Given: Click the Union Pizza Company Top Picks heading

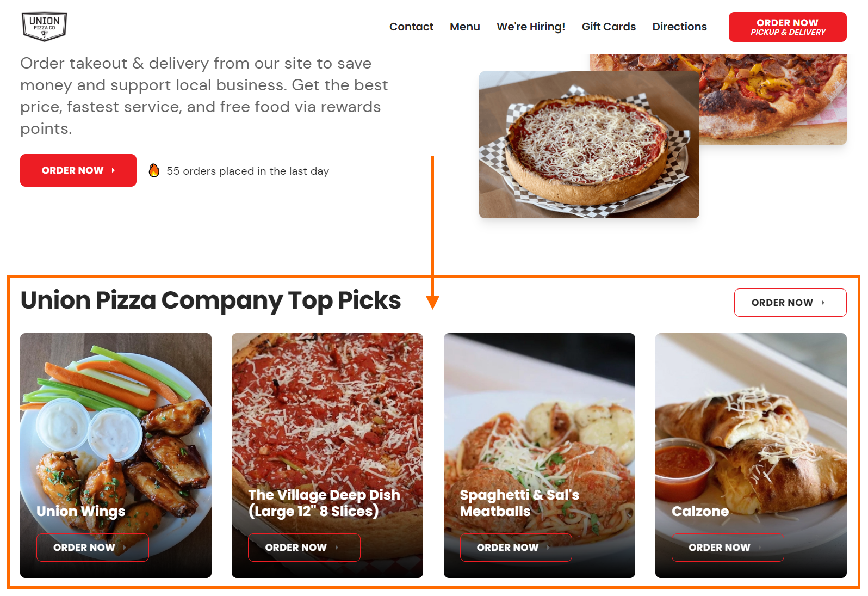Looking at the screenshot, I should coord(210,300).
